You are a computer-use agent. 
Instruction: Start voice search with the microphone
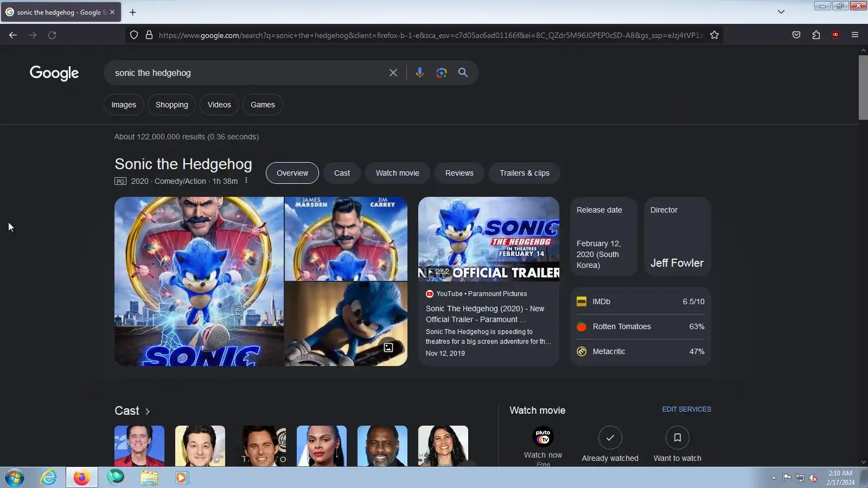(x=419, y=73)
